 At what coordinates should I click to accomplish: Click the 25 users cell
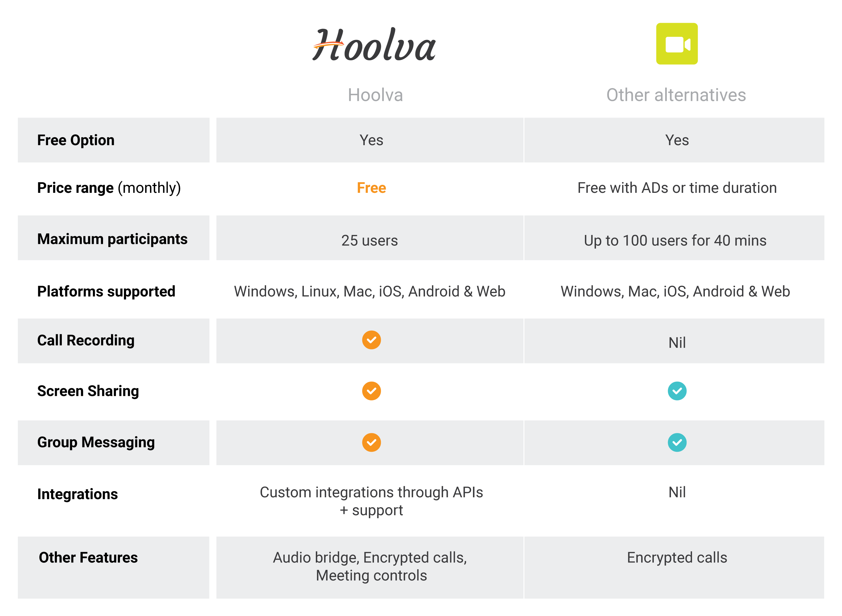point(370,240)
